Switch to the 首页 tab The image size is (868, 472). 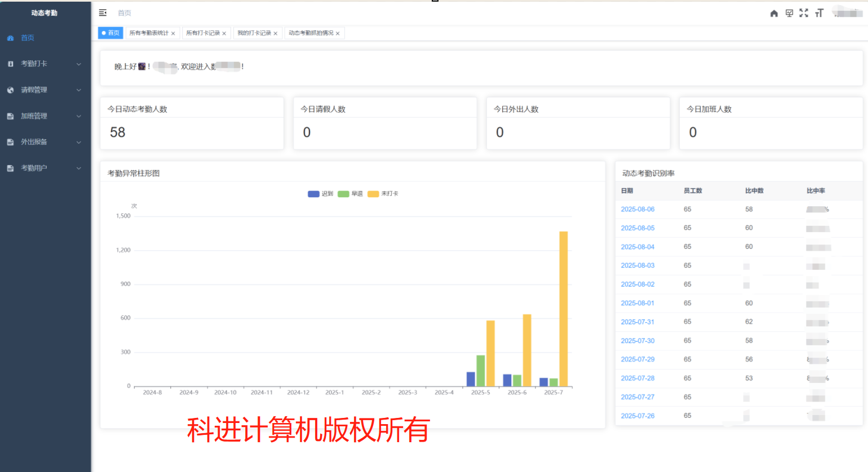(x=110, y=33)
